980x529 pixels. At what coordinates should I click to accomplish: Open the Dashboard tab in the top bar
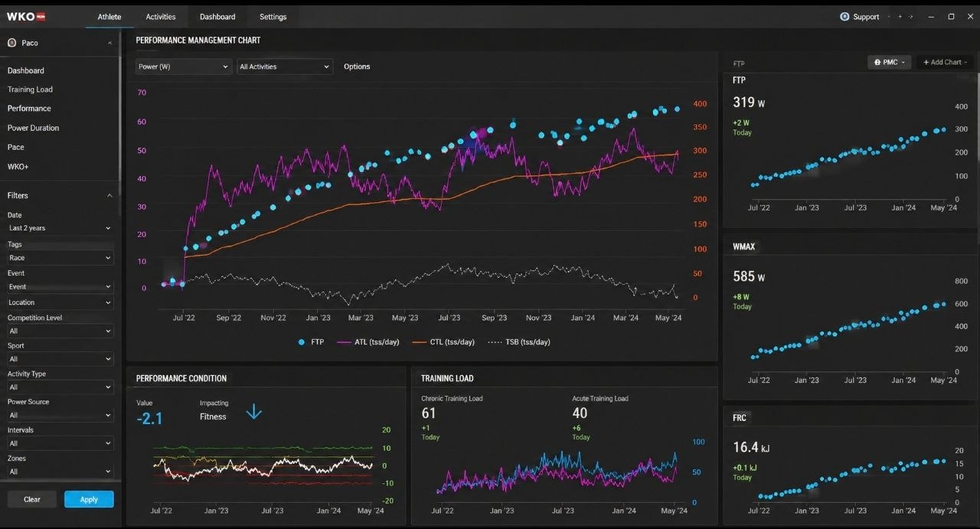[x=217, y=17]
